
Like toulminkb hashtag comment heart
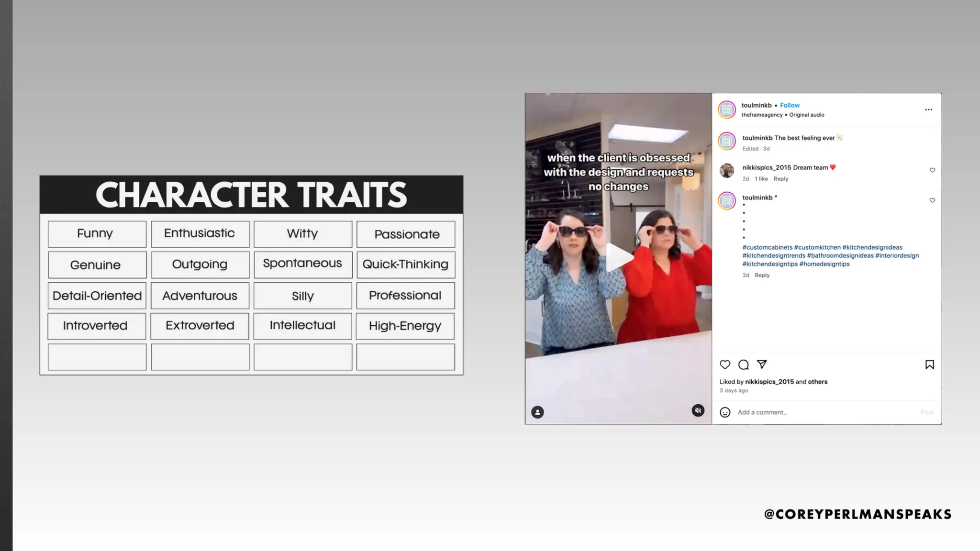coord(932,200)
